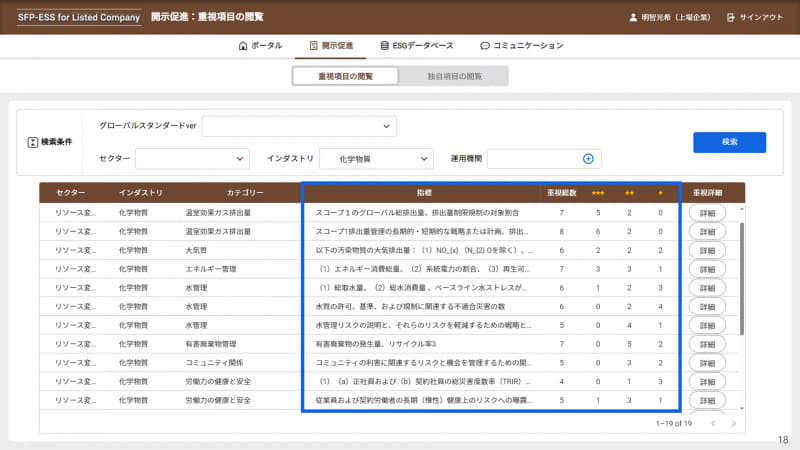Click the 有害廃棄物管理 category cell
Image resolution: width=800 pixels, height=450 pixels.
pos(211,344)
